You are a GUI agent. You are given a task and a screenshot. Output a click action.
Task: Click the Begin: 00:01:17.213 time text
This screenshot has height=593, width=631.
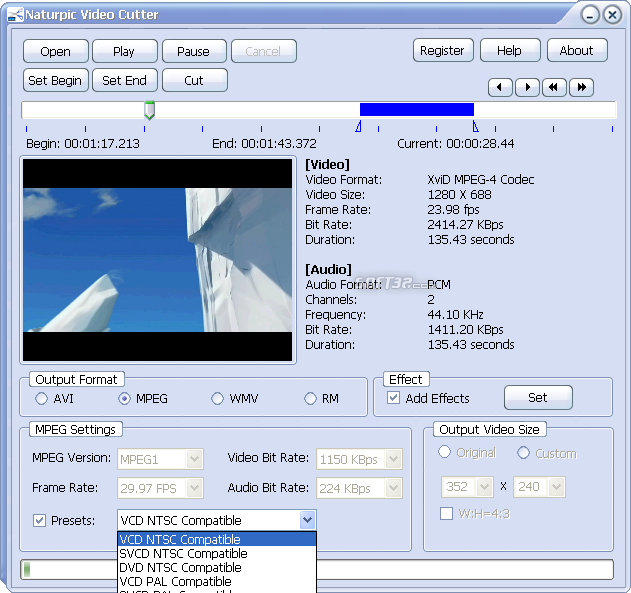pyautogui.click(x=82, y=144)
